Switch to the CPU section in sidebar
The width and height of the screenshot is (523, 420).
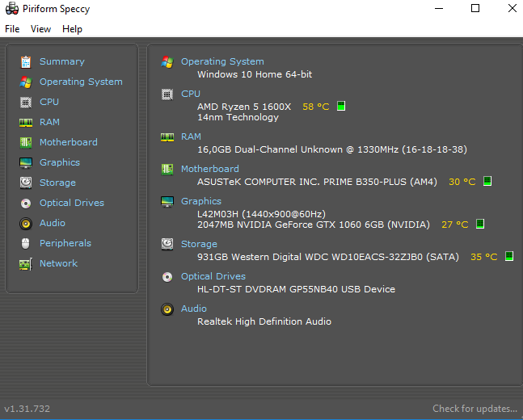click(x=49, y=102)
